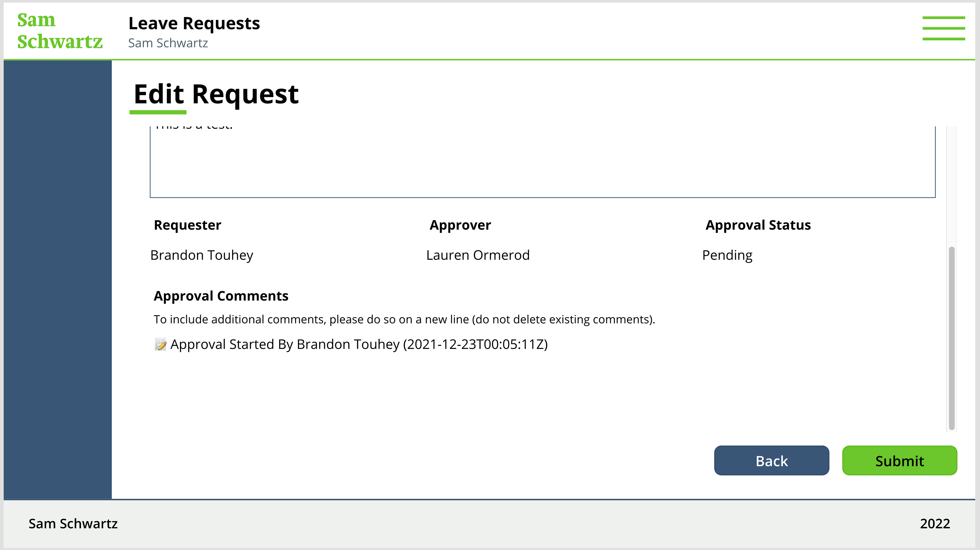Click inside the comments text area
The height and width of the screenshot is (550, 980).
click(x=542, y=163)
